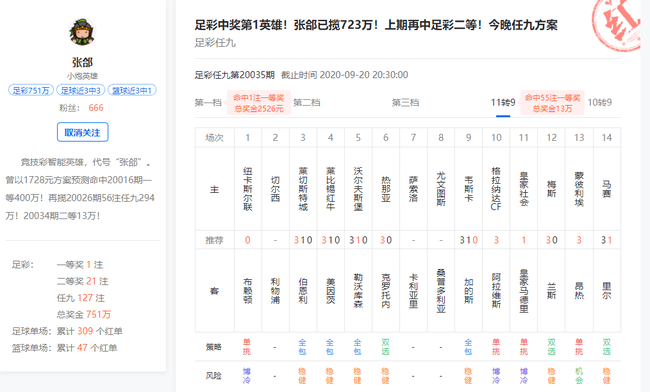This screenshot has width=650, height=392.
Task: Click match 1 recommendation 0
Action: tap(247, 240)
